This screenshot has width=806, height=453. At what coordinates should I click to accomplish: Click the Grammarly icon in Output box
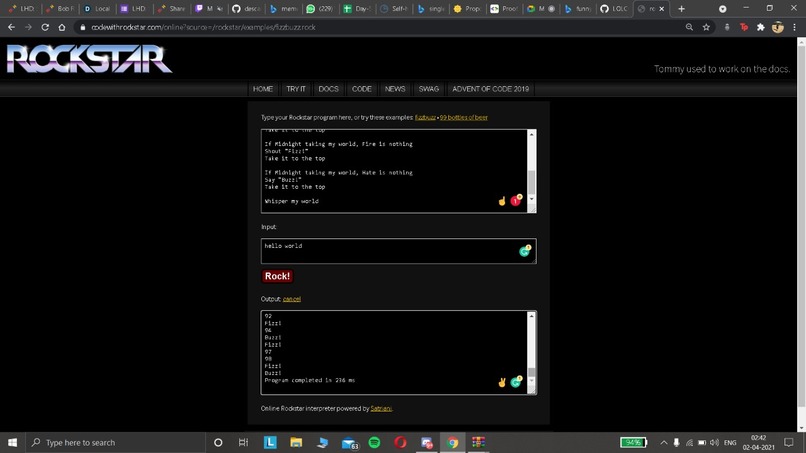point(516,382)
